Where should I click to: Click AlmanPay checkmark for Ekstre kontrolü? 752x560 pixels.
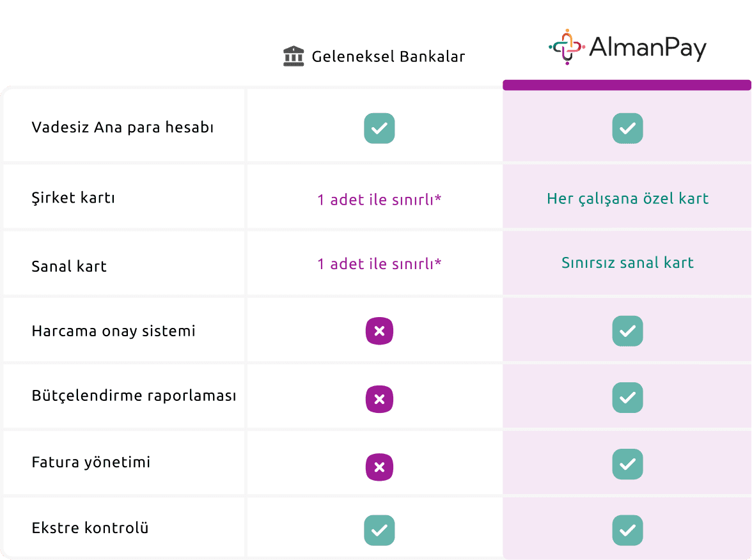627,531
